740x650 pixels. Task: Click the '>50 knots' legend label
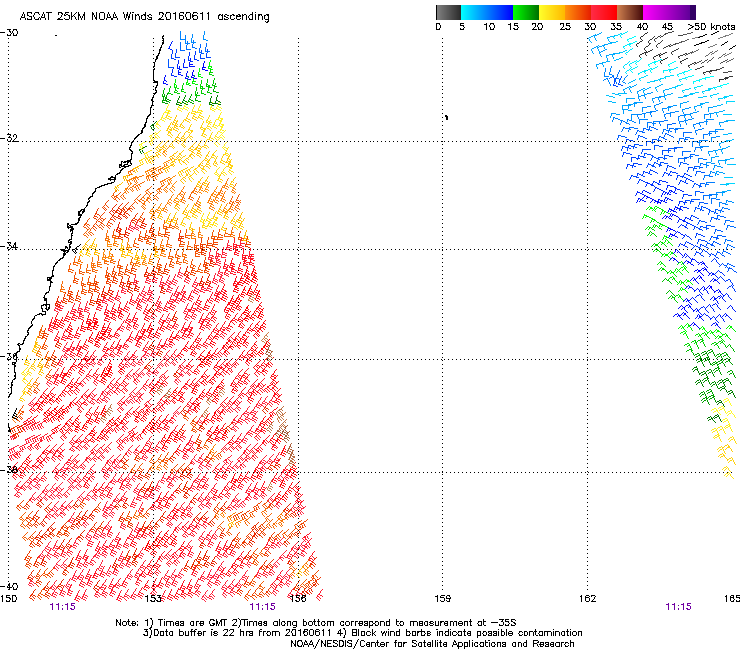click(x=711, y=27)
